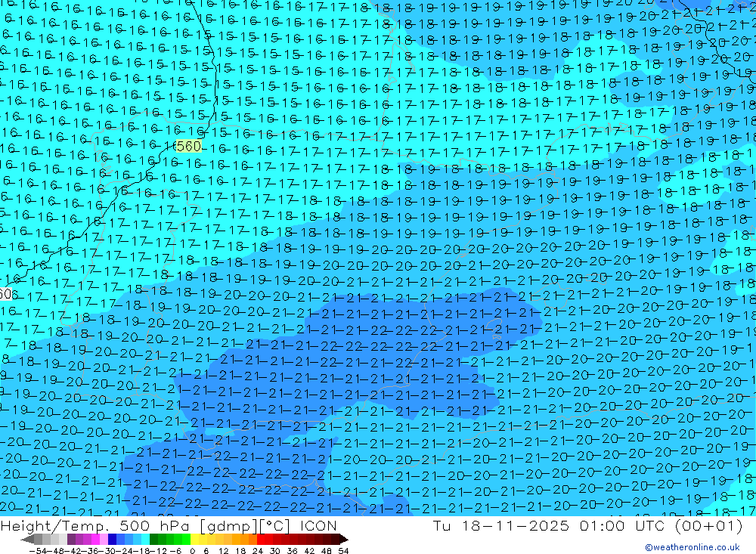Click the bright red legend swatch at 24
Screen dimensions: 756x554
(x=261, y=539)
